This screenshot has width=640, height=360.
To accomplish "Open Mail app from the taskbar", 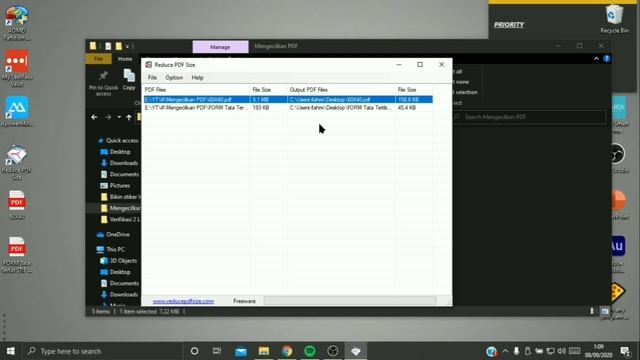I will 241,351.
